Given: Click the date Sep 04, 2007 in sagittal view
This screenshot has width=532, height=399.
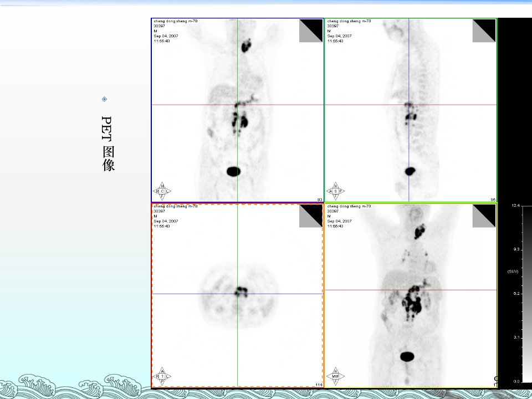Looking at the screenshot, I should point(339,36).
